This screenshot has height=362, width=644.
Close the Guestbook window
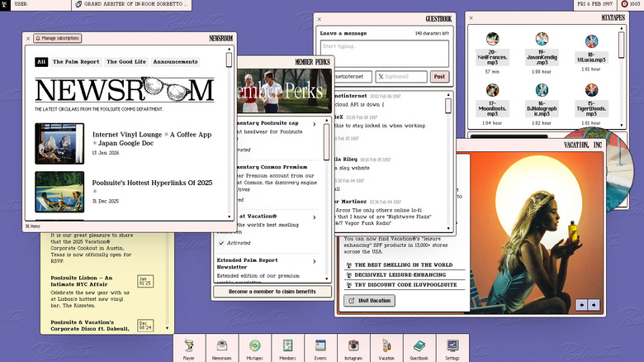320,19
